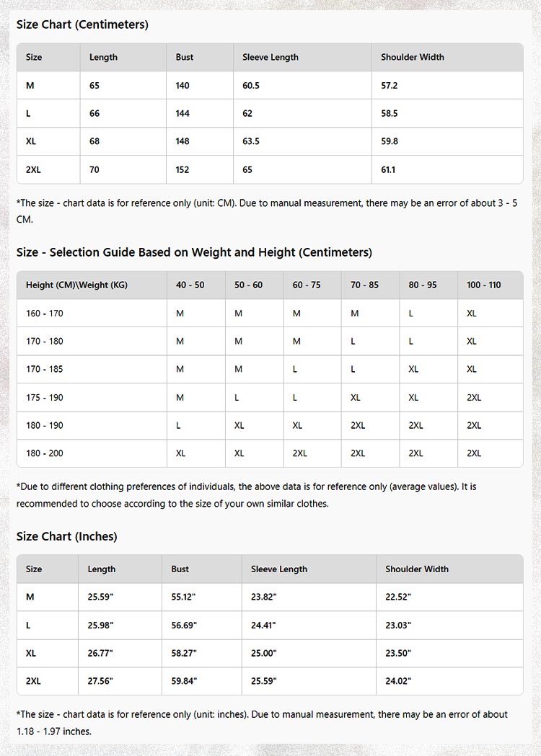This screenshot has width=541, height=756.
Task: Click the "40 - 50" weight column header
Action: pos(190,285)
